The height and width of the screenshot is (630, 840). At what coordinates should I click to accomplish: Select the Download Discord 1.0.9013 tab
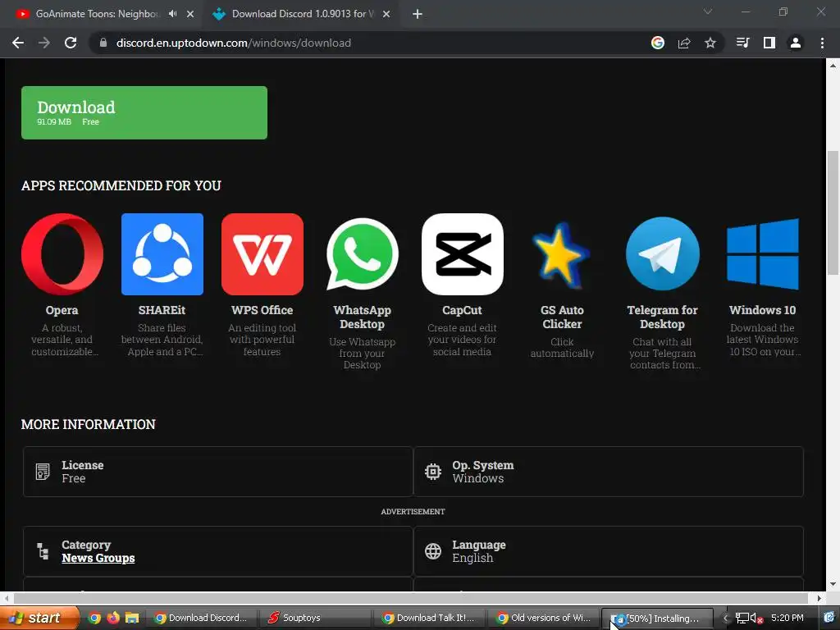pos(303,14)
